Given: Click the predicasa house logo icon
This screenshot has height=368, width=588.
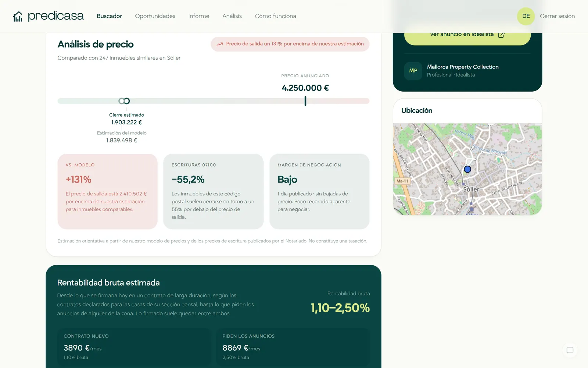Looking at the screenshot, I should pos(18,16).
